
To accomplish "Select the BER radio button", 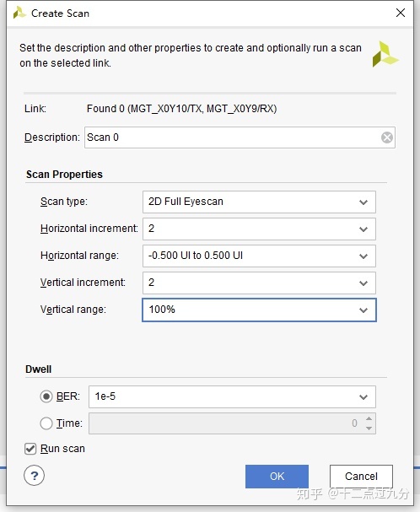I will [46, 396].
